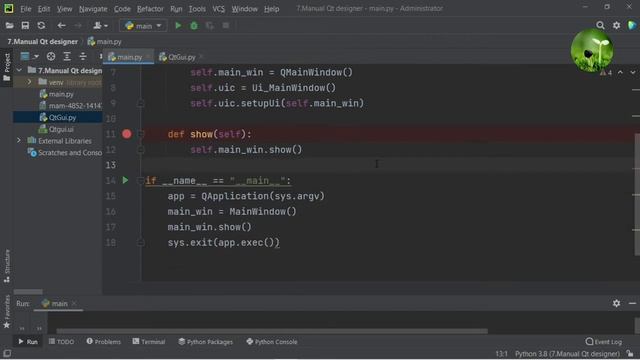Click the run gutter arrow on line 14

(125, 180)
